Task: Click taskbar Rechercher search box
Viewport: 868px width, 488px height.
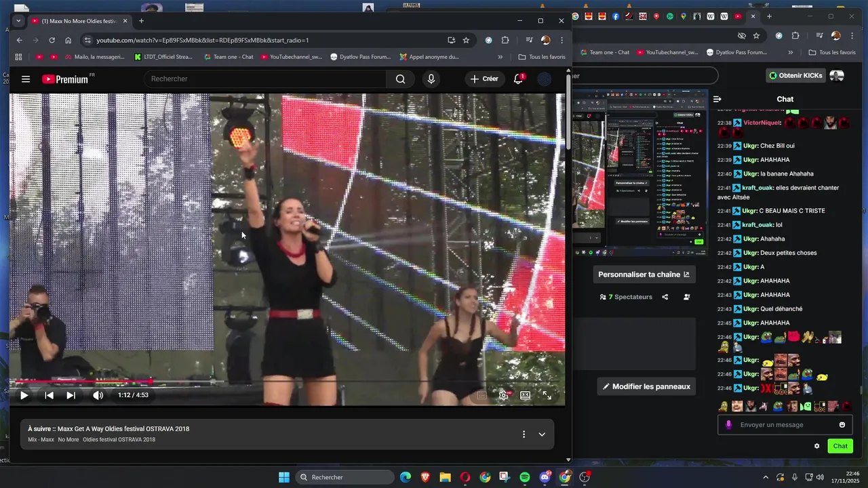Action: click(x=345, y=477)
